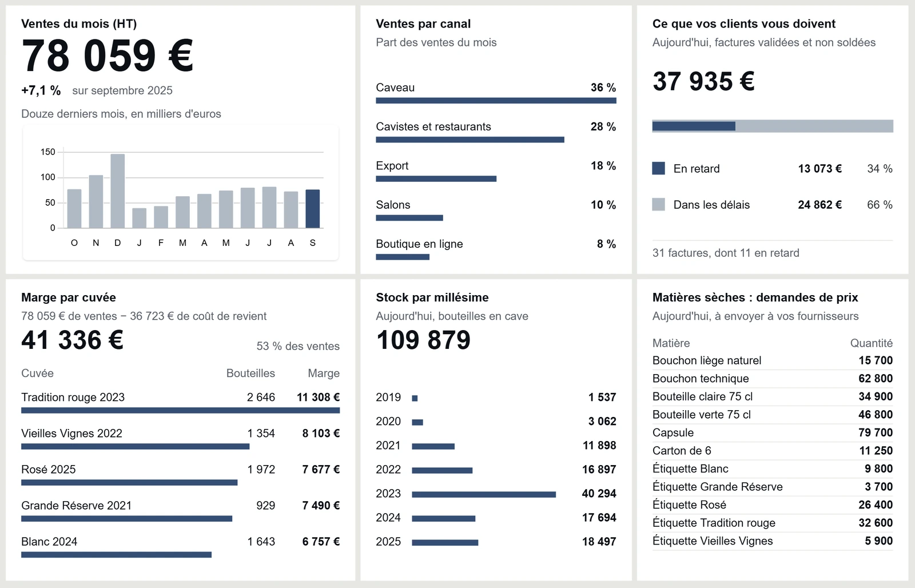
Task: Click the Marge column header
Action: [x=324, y=373]
